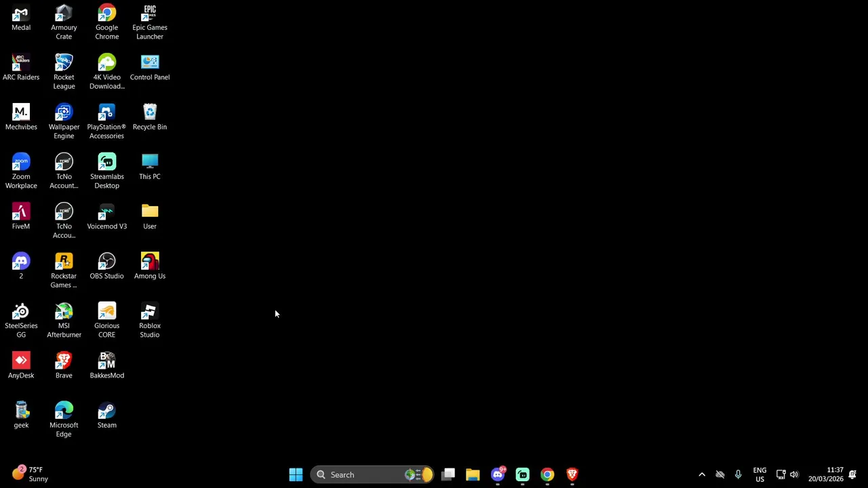This screenshot has height=488, width=868.
Task: Open the Medal desktop shortcut
Action: tap(21, 18)
